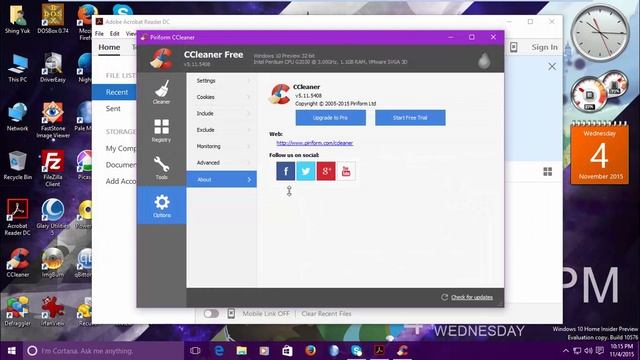Click the Upgrade to Pro button
This screenshot has width=640, height=360.
coord(331,118)
